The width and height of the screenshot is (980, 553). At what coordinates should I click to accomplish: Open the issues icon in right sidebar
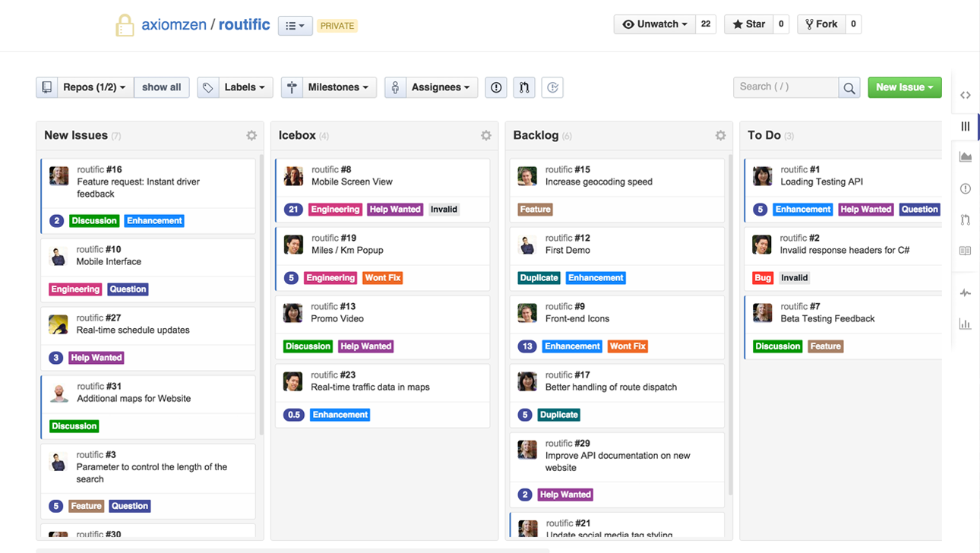point(966,188)
